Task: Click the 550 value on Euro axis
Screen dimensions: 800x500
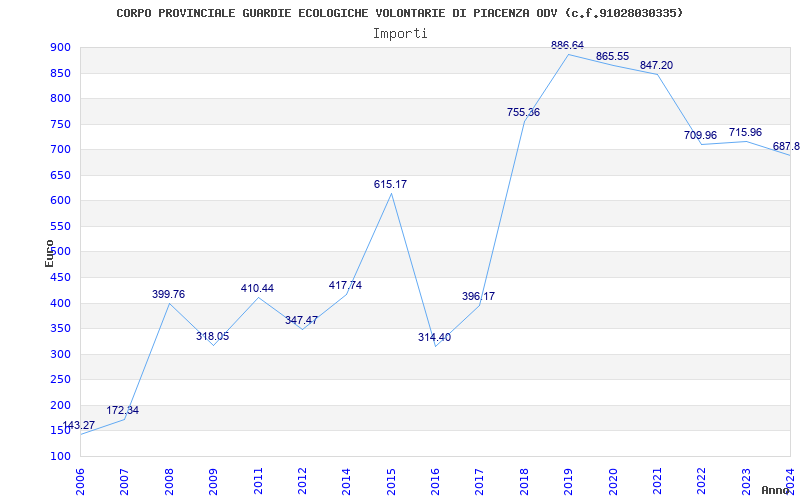Action: click(x=60, y=226)
